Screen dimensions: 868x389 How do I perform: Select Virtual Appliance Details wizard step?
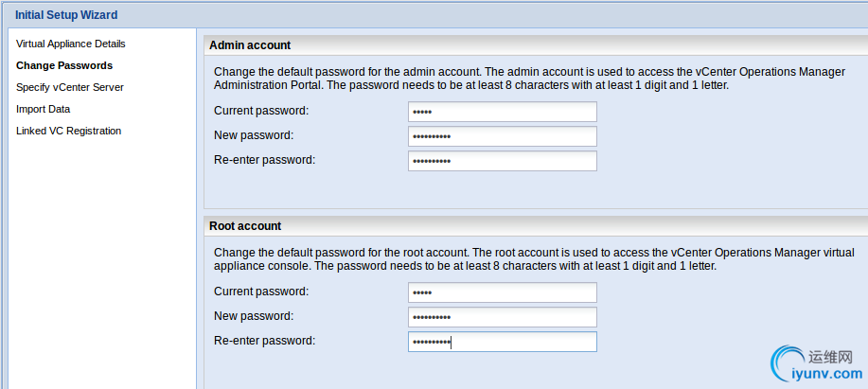click(71, 44)
